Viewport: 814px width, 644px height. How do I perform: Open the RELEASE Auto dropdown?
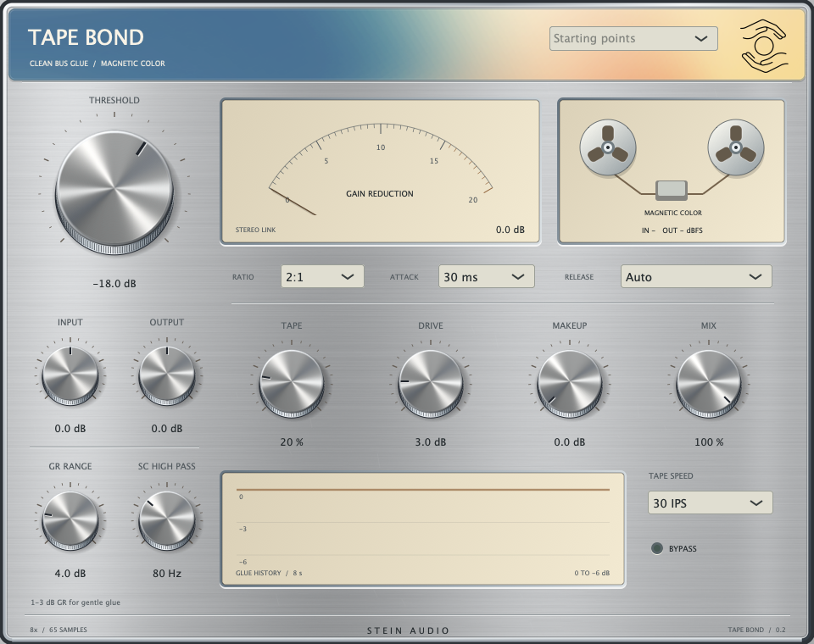[696, 276]
